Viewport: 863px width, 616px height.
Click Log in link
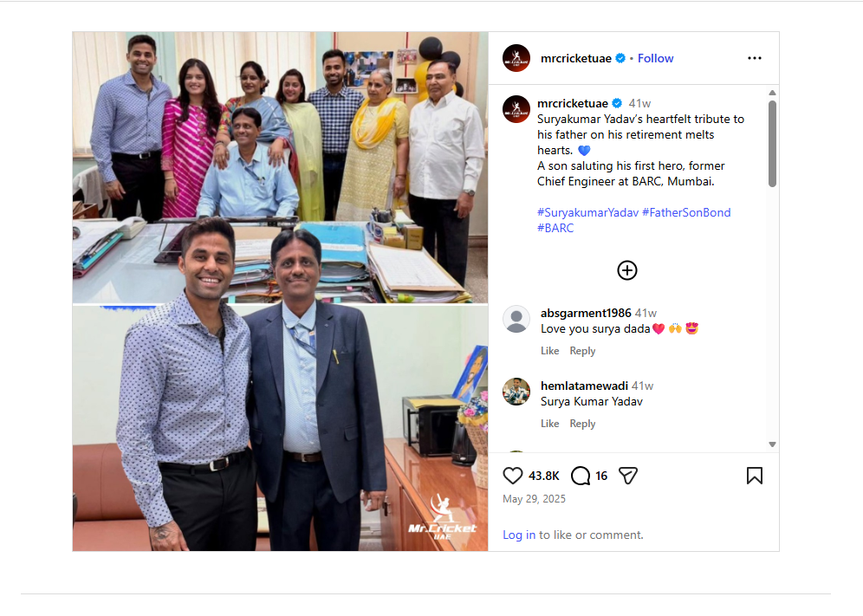point(519,535)
